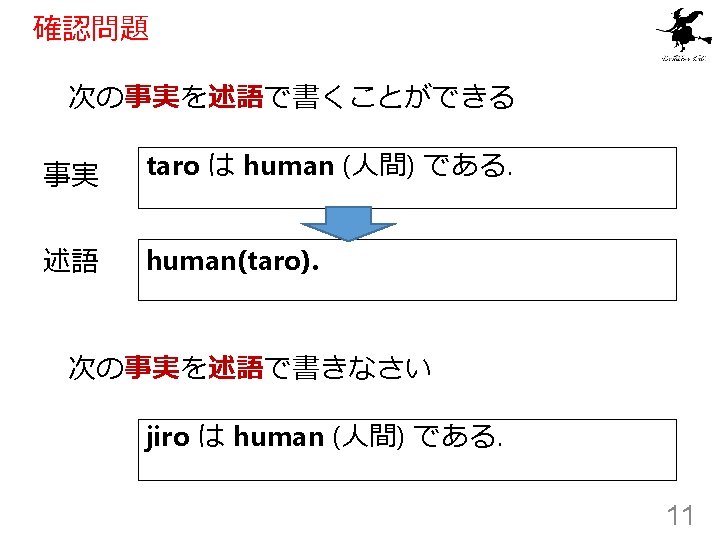Click red word 述語 in the second instruction
The image size is (720, 540).
236,368
